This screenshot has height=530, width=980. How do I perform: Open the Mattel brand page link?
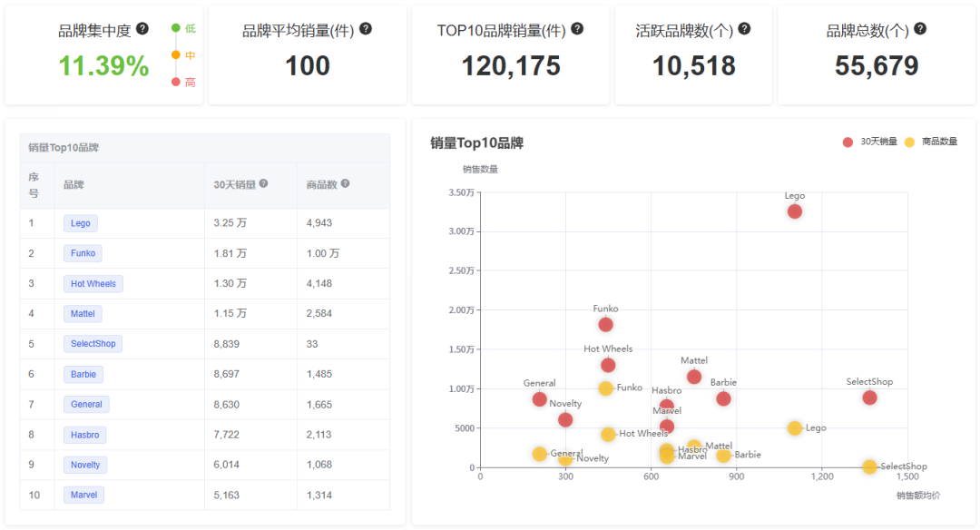(x=83, y=313)
